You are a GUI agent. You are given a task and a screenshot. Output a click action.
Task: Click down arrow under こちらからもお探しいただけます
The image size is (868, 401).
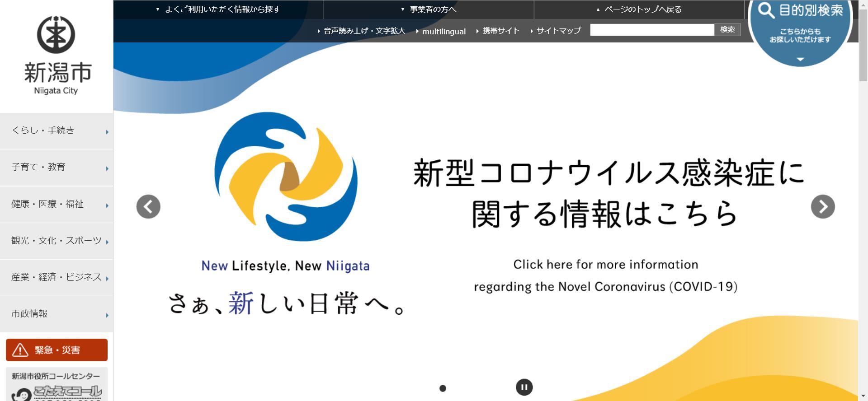tap(800, 60)
